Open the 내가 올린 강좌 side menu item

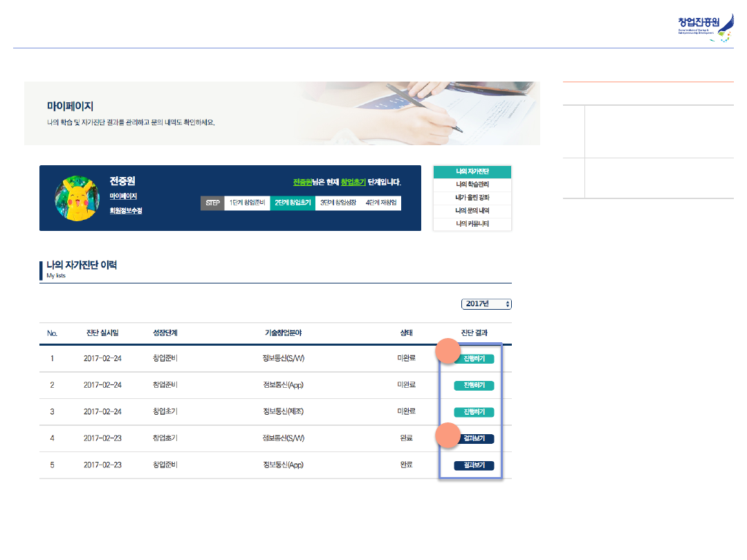tap(472, 198)
